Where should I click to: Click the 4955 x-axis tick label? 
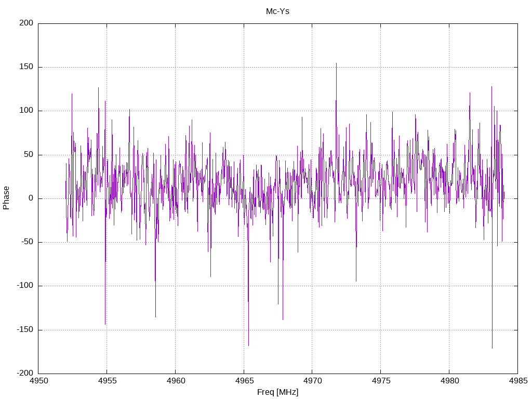pos(107,381)
